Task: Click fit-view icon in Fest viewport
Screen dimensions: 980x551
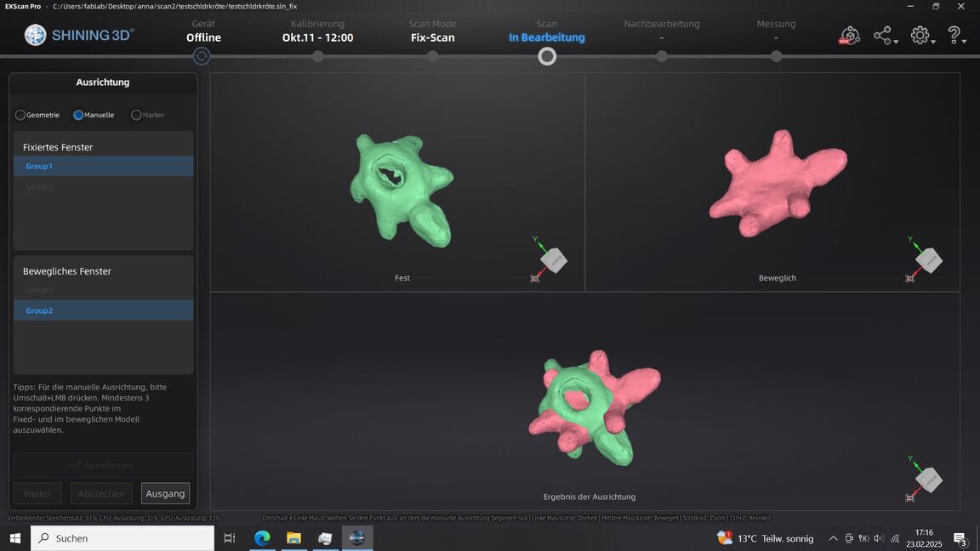Action: [534, 279]
